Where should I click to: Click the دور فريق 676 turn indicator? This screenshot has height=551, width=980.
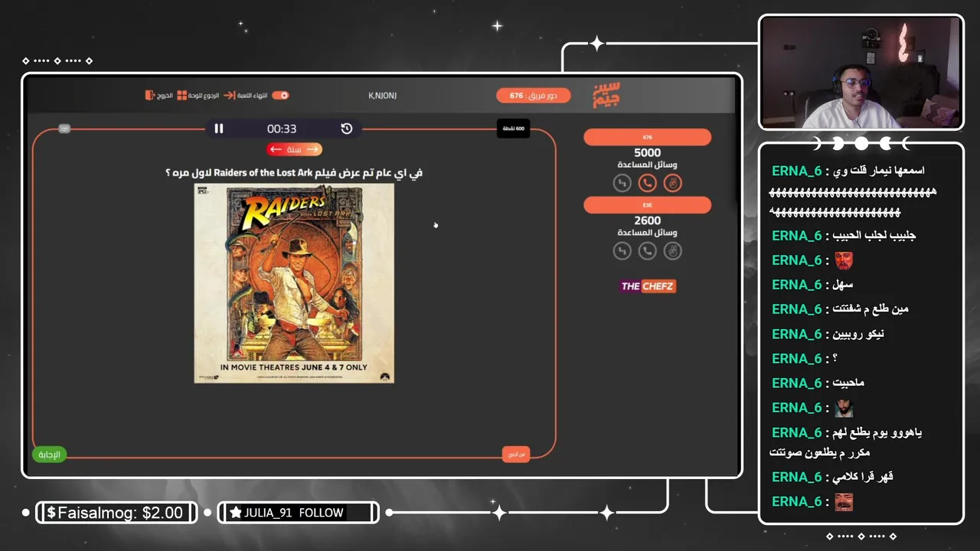pos(534,96)
